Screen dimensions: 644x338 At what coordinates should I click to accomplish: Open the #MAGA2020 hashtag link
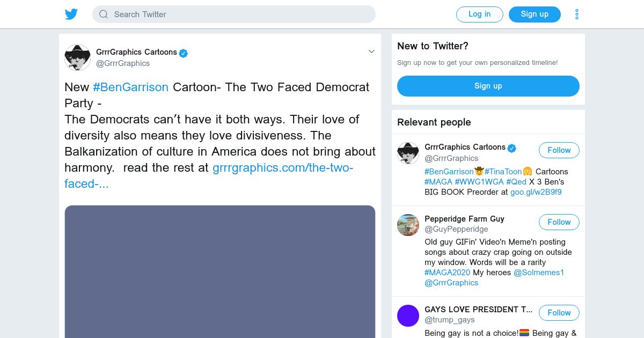click(x=447, y=273)
